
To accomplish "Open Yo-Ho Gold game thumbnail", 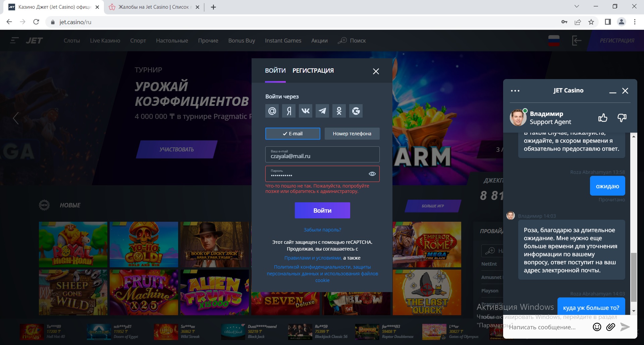I will click(x=144, y=245).
